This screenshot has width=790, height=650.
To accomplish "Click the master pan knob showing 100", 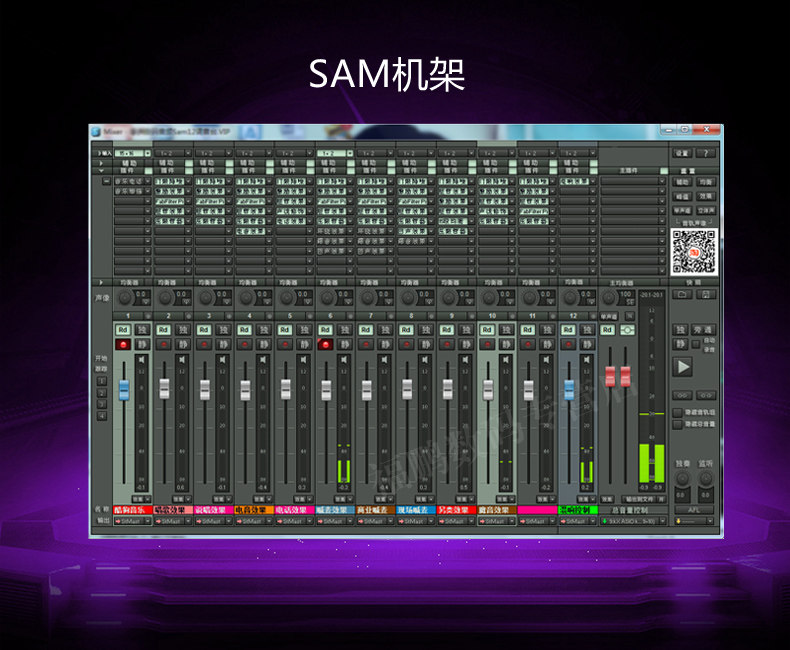I will 610,298.
